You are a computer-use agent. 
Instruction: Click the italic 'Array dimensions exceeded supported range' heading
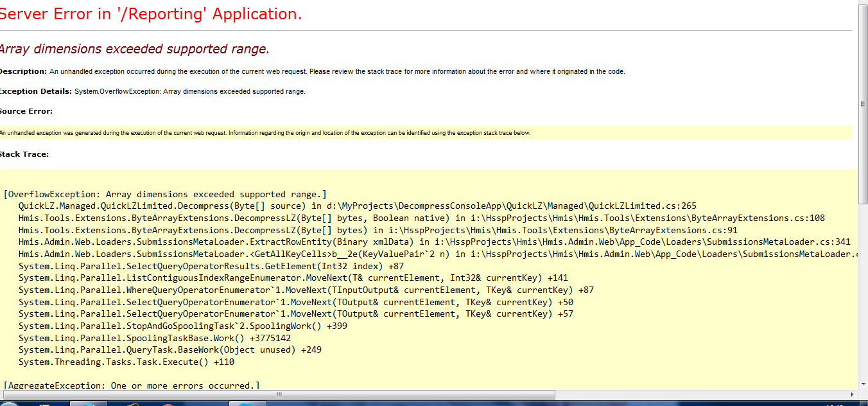(x=134, y=49)
